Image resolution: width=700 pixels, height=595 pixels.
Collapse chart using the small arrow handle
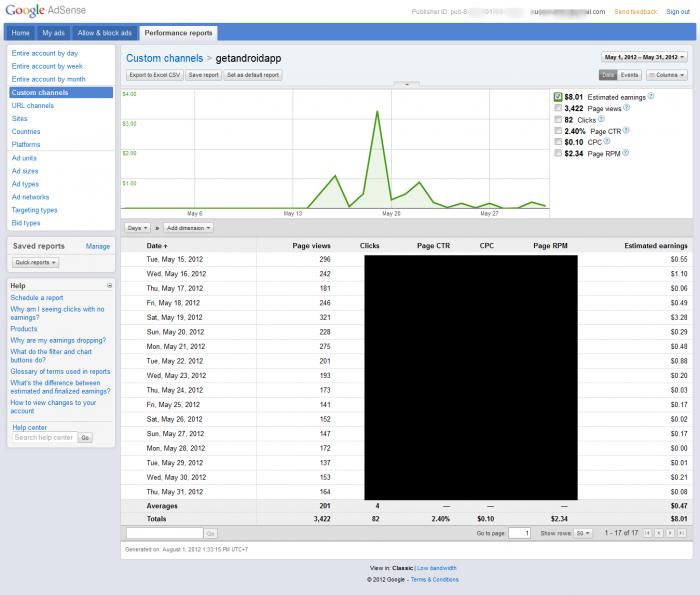pos(407,84)
